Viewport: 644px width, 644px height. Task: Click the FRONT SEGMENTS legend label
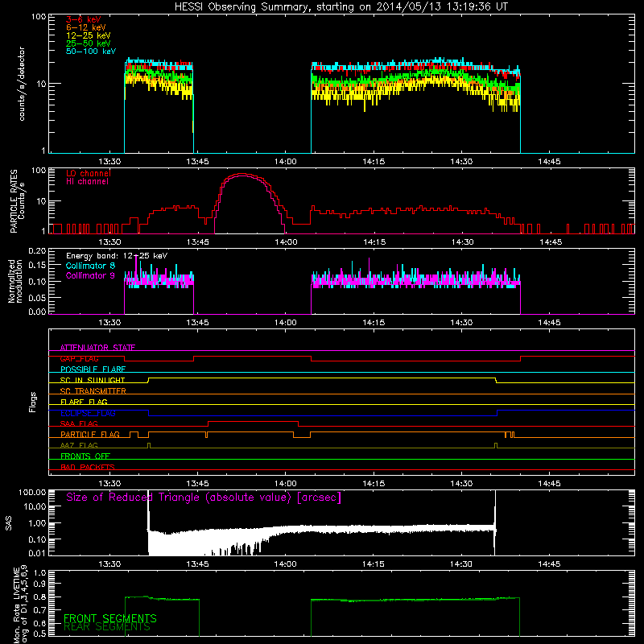coord(110,618)
